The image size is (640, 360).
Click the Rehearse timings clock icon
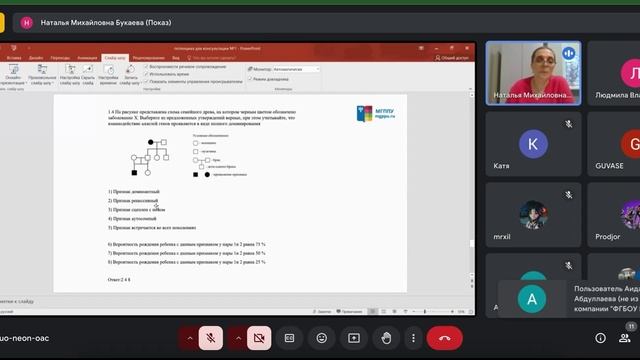(x=108, y=75)
